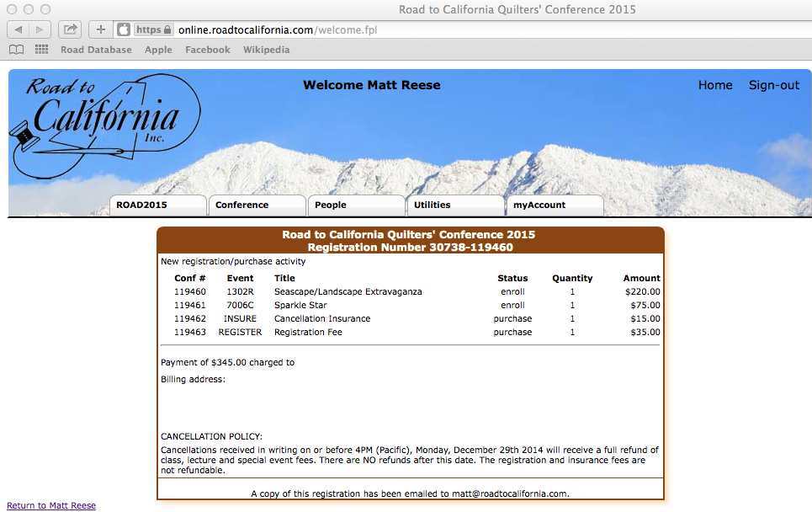Click the Sparkle Star title
The width and height of the screenshot is (812, 512).
tap(300, 305)
